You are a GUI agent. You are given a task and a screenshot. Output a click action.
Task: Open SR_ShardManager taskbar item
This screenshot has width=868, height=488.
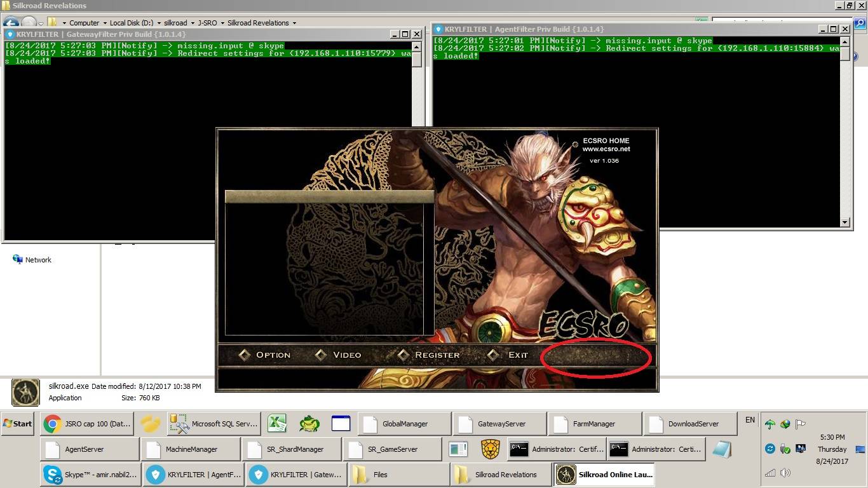click(x=292, y=449)
